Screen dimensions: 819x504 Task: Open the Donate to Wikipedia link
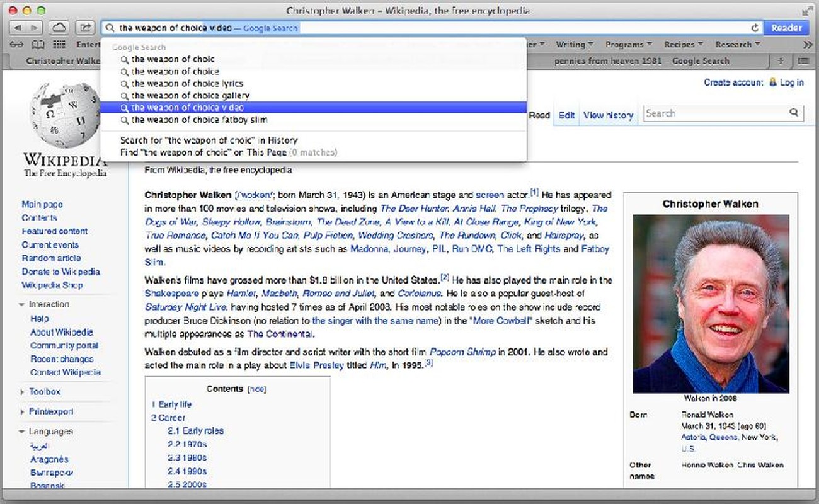coord(60,272)
